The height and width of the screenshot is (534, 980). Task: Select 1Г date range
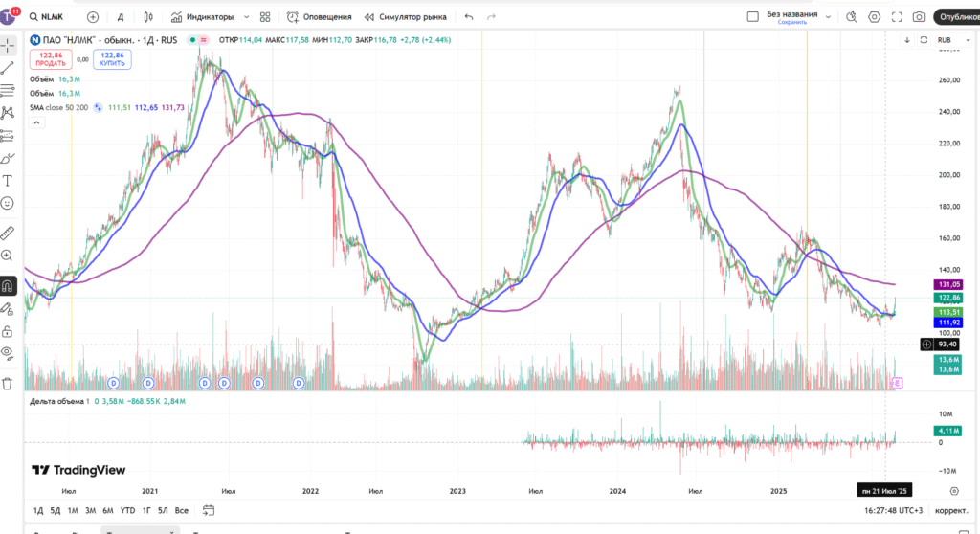click(146, 510)
